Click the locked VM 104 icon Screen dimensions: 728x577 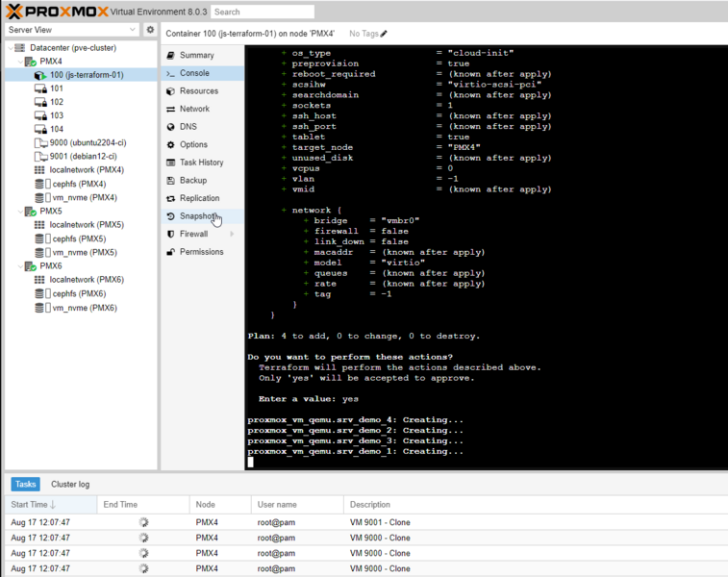click(x=40, y=129)
